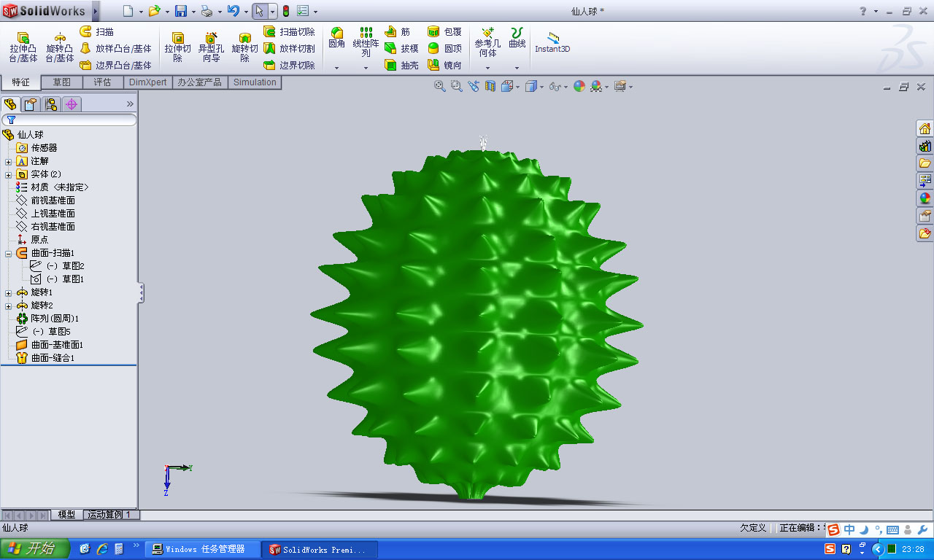Open the SolidWorks menu flyout arrow

[96, 11]
